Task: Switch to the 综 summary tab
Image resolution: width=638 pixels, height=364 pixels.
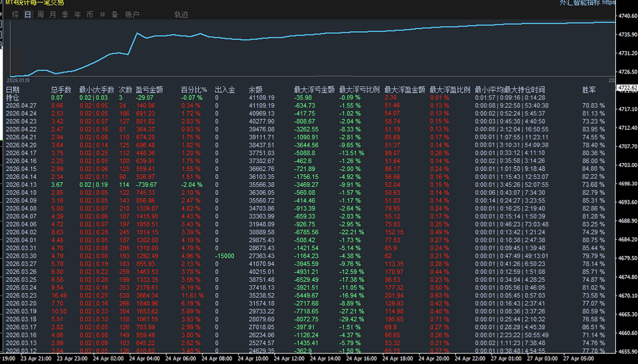Action: (15, 15)
